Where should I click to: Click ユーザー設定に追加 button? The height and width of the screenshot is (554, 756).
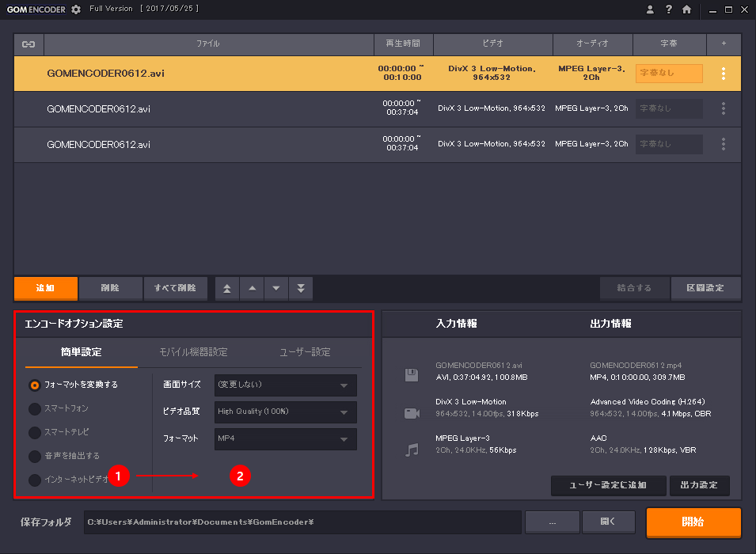(609, 485)
